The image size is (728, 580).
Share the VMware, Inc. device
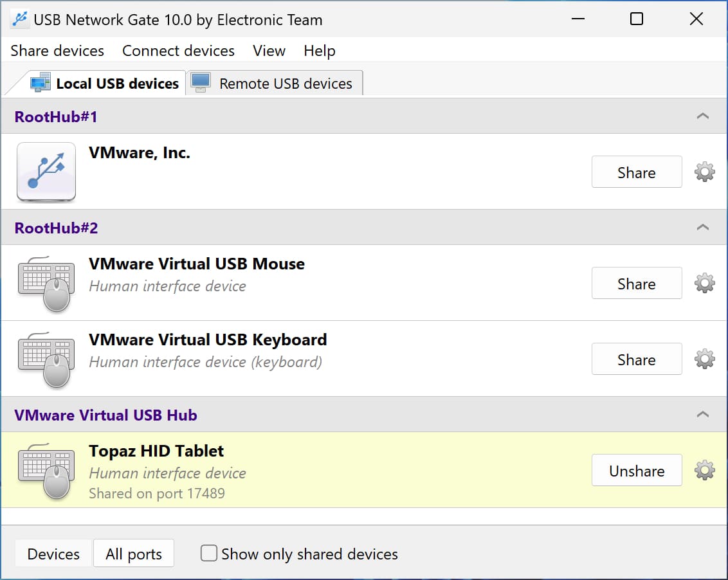click(637, 172)
